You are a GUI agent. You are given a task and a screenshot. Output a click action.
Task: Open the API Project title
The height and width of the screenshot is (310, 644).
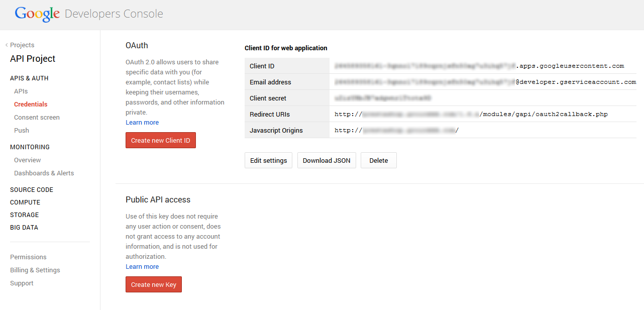[33, 59]
